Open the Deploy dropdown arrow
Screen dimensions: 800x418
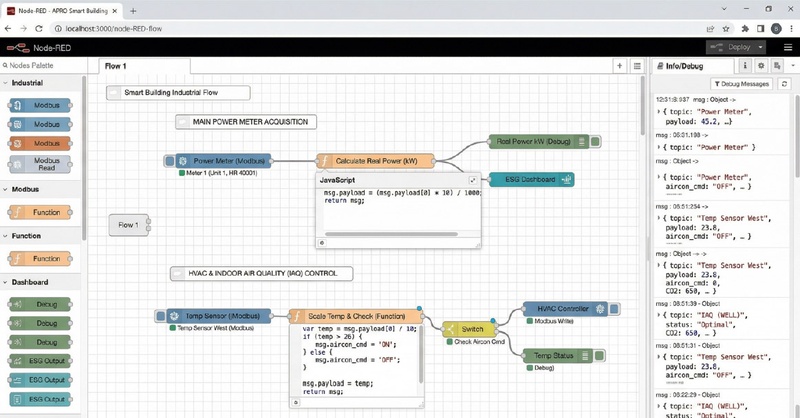point(761,47)
